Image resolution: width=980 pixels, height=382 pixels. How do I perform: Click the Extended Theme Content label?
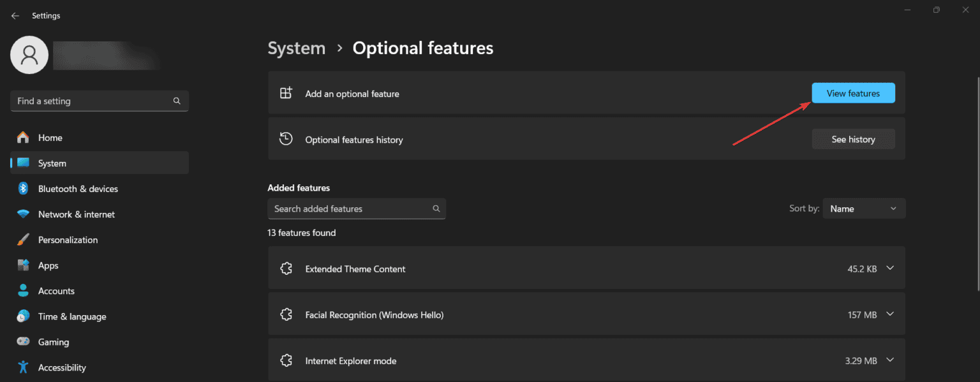355,269
